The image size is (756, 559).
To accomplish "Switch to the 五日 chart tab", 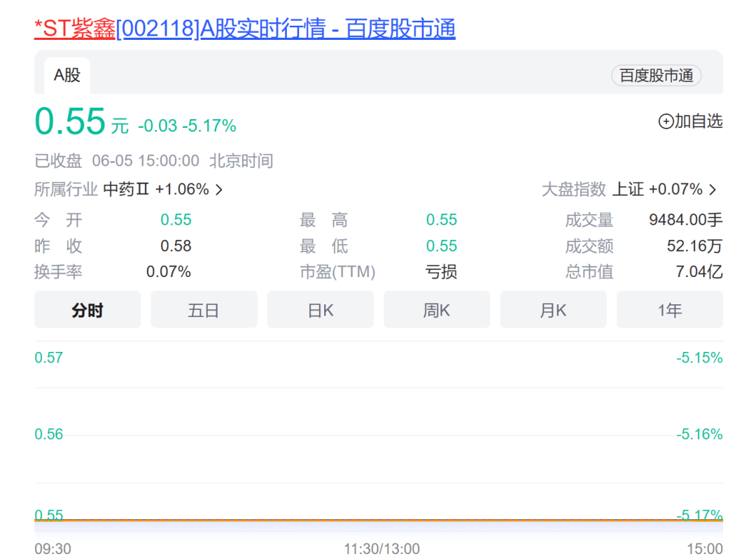I will [204, 310].
